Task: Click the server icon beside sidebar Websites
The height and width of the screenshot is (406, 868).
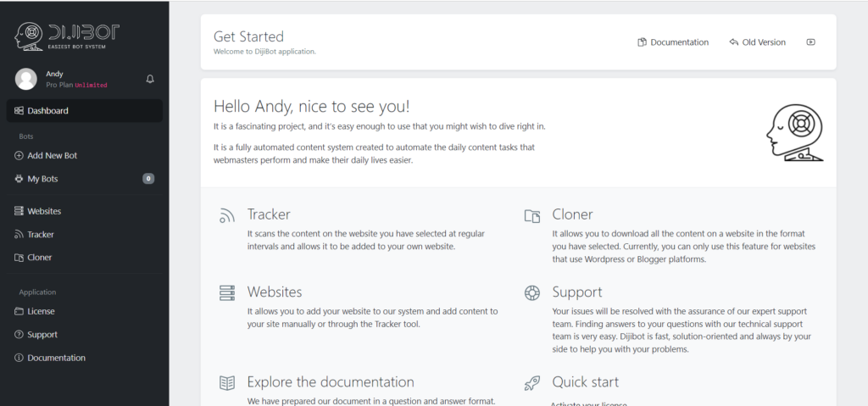Action: [19, 211]
